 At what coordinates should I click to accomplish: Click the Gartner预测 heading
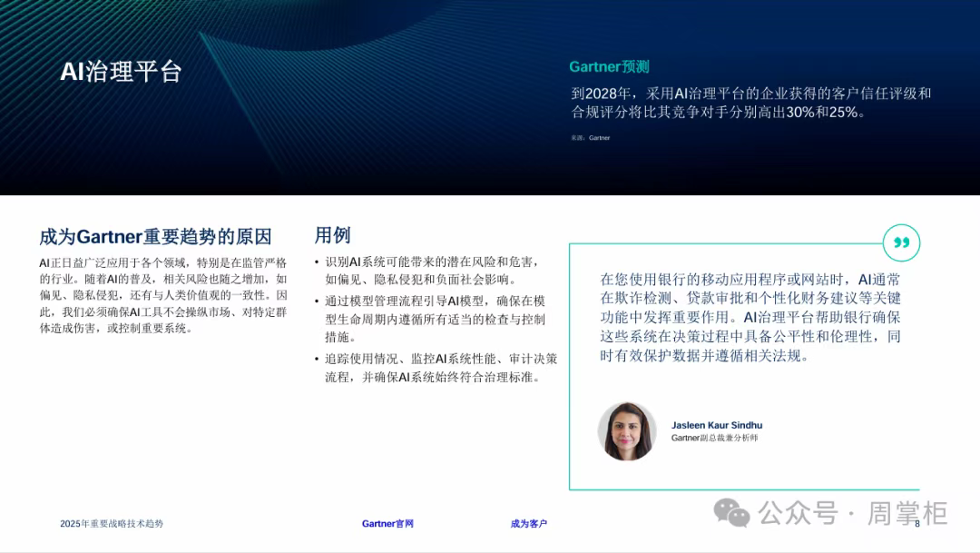click(x=609, y=67)
